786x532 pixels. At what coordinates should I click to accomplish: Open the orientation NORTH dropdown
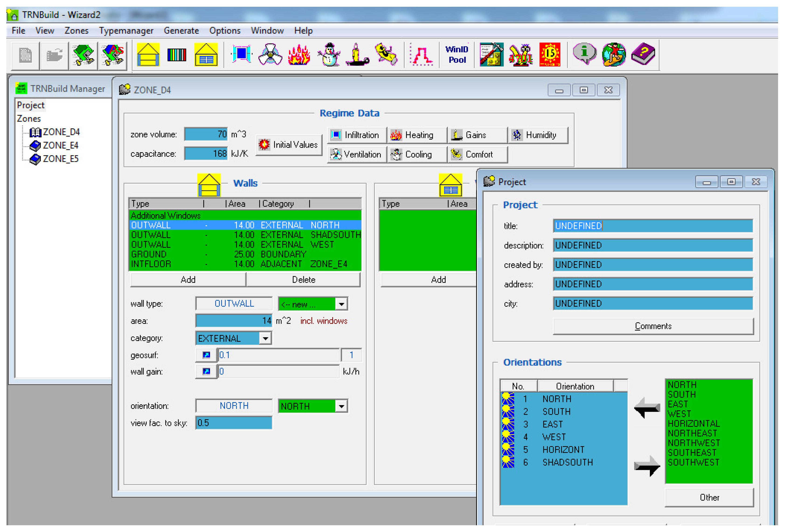[341, 406]
